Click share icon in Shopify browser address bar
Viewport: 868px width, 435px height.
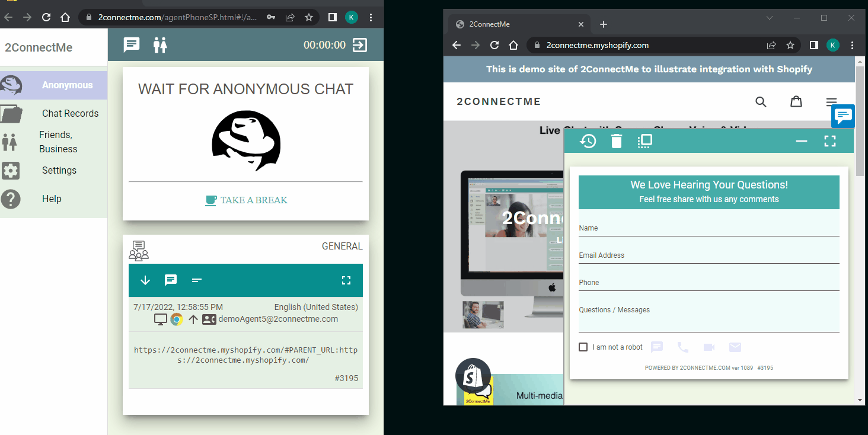click(x=771, y=45)
